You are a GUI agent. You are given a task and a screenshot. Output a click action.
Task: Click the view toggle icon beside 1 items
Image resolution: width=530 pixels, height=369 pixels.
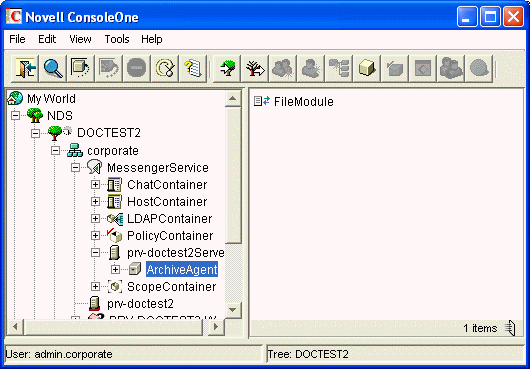click(510, 328)
